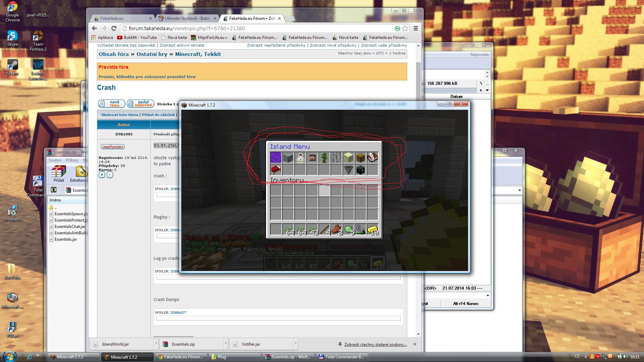Click 'Zobrazit nové příspěvky' link
Viewport: 644px width, 362px height.
[x=333, y=45]
